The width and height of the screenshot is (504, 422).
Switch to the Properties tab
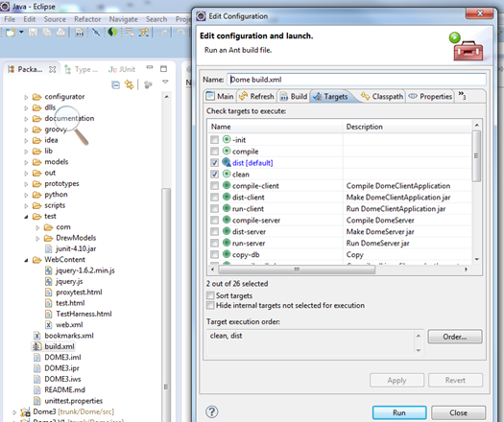click(x=430, y=96)
